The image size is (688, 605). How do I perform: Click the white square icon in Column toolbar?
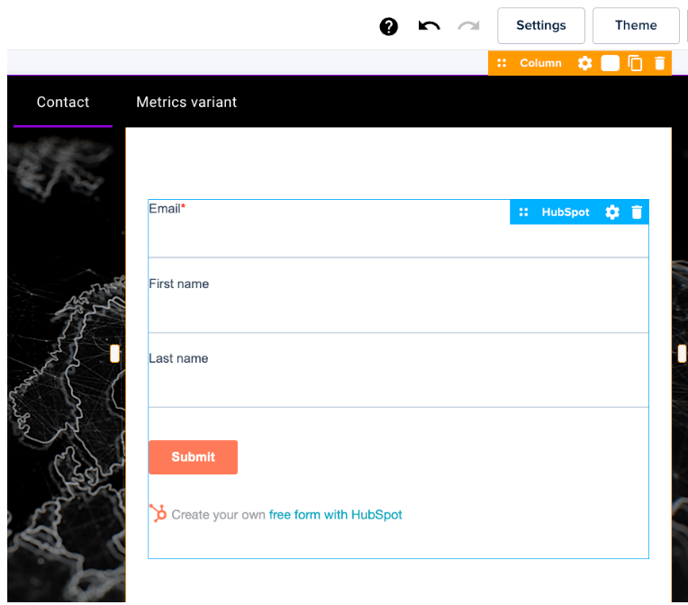click(610, 63)
